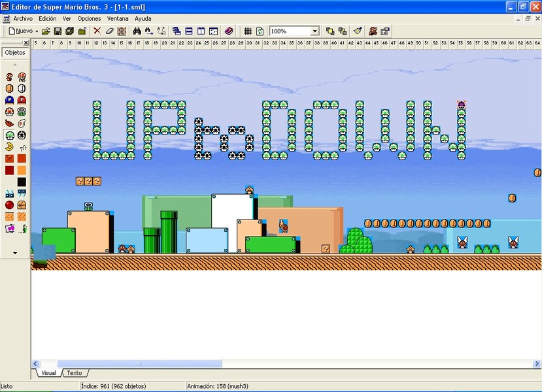Viewport: 542px width, 392px height.
Task: Click the open folder icon
Action: point(46,31)
